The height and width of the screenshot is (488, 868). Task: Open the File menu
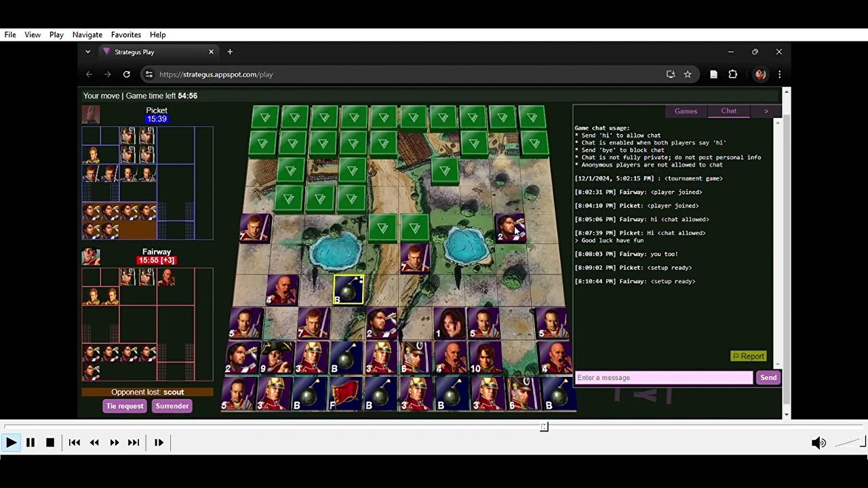[10, 35]
